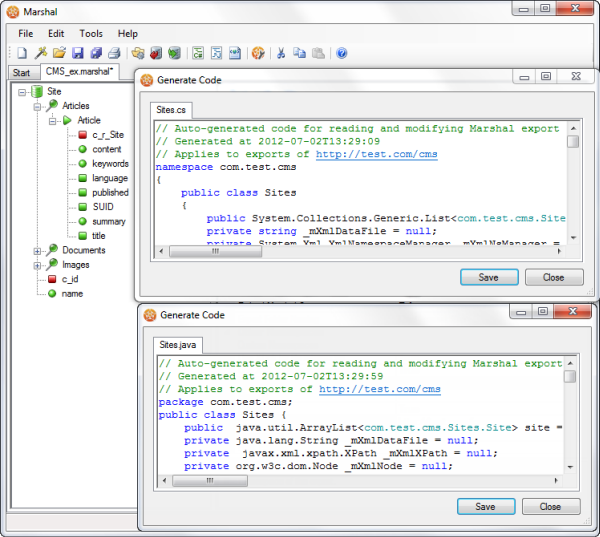Click the Print toolbar icon
This screenshot has height=537, width=600.
tap(114, 53)
